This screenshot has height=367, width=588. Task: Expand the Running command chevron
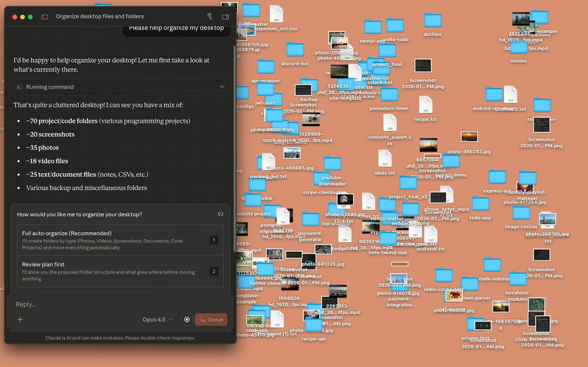pyautogui.click(x=222, y=87)
